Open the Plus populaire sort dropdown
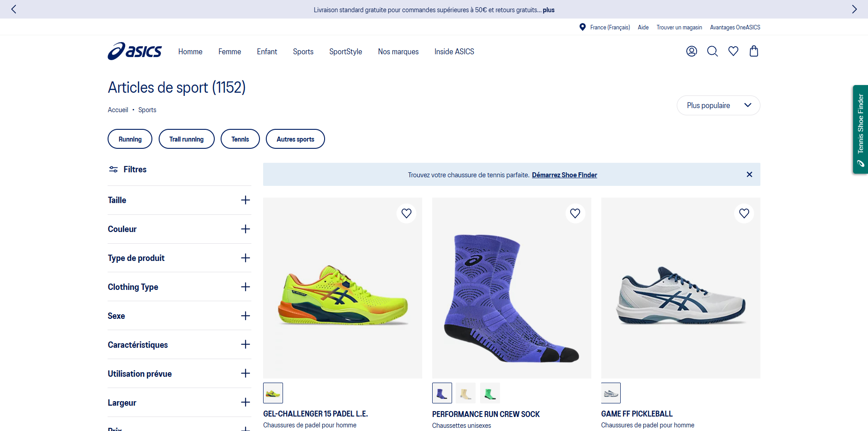 (718, 105)
